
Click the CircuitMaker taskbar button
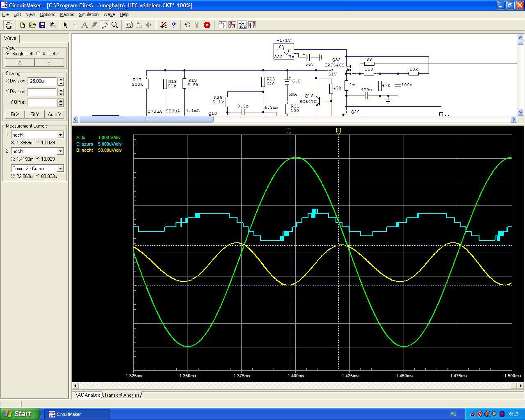click(77, 414)
